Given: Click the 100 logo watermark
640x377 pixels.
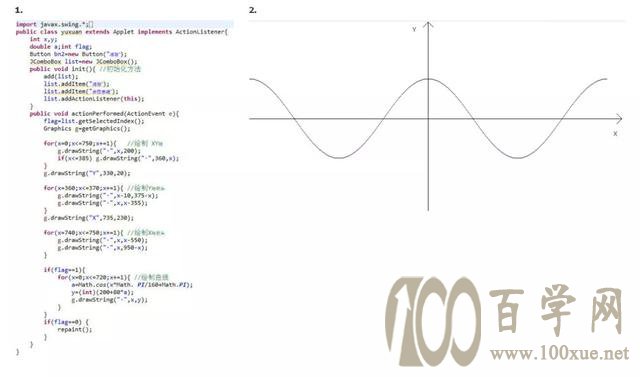Looking at the screenshot, I should tap(433, 321).
